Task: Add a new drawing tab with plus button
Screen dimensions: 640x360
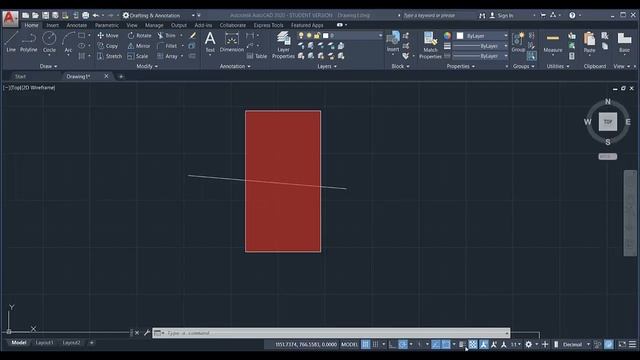Action: [x=121, y=76]
